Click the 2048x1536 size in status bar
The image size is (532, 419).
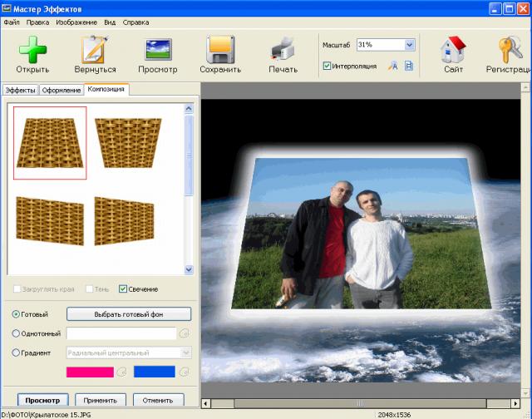click(394, 415)
